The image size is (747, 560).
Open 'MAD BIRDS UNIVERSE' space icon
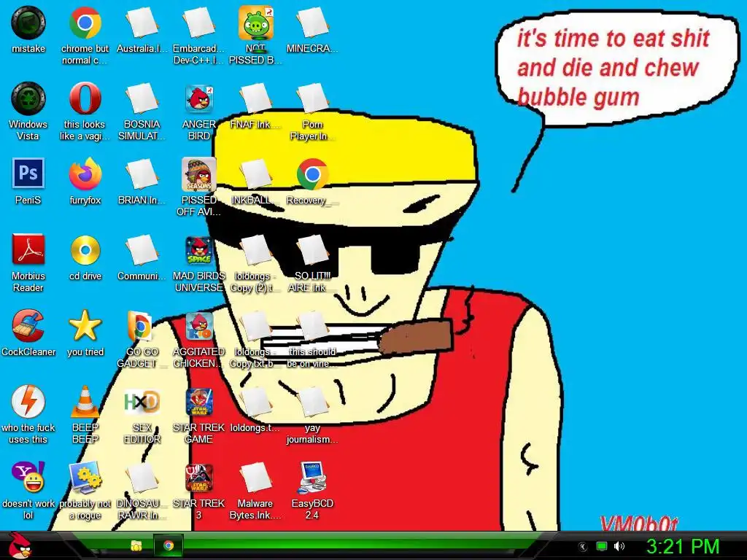point(198,250)
